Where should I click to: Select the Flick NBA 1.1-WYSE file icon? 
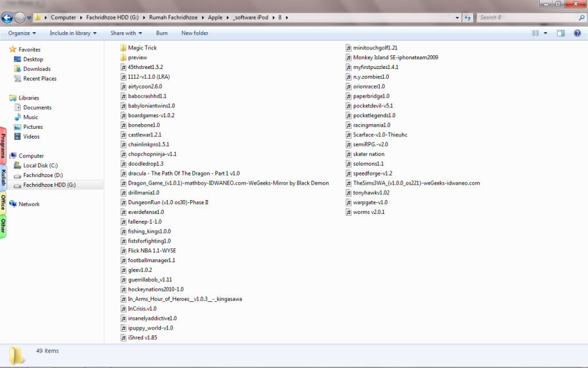[x=123, y=251]
